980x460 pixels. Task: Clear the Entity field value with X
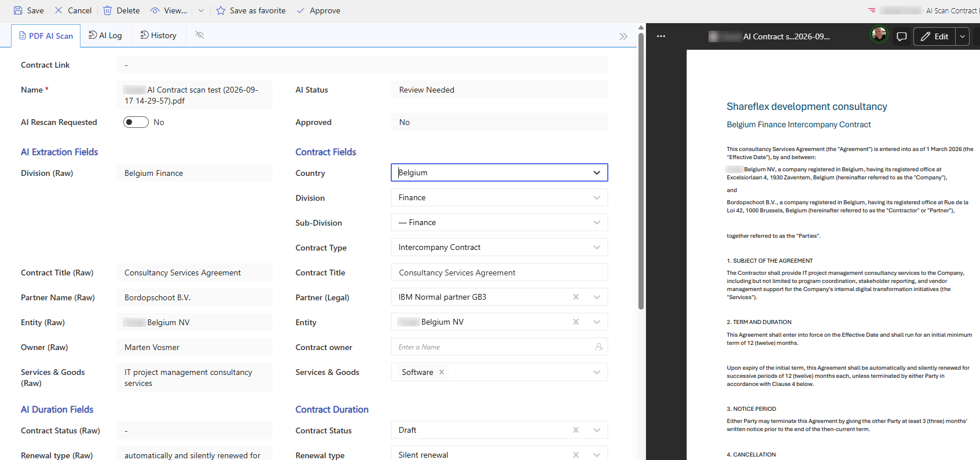click(x=576, y=322)
